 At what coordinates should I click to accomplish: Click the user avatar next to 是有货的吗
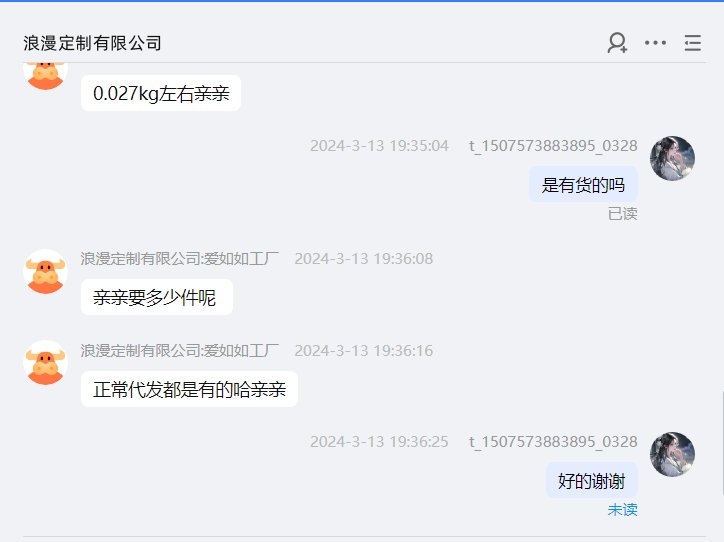[x=672, y=158]
